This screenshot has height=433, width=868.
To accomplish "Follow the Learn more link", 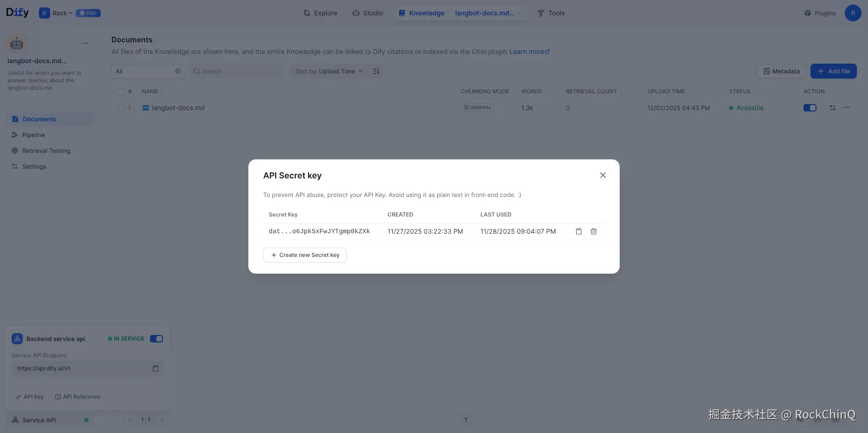I will (x=527, y=51).
